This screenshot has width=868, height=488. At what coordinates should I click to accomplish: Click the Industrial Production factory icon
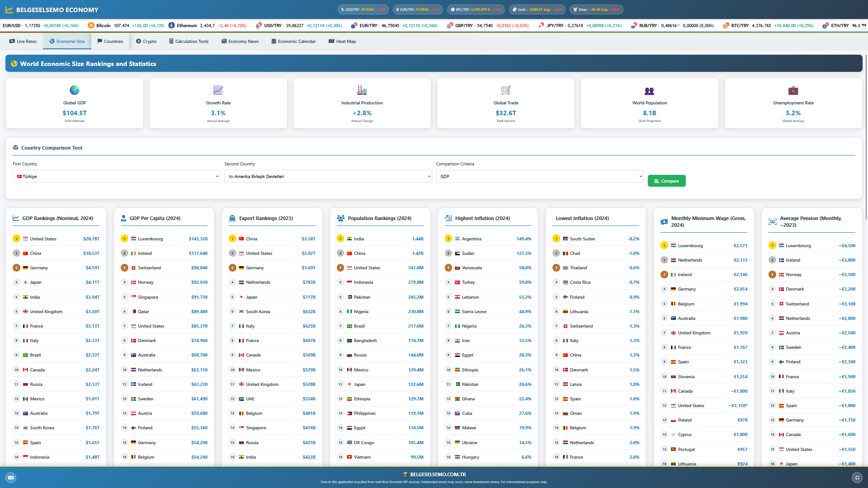362,90
